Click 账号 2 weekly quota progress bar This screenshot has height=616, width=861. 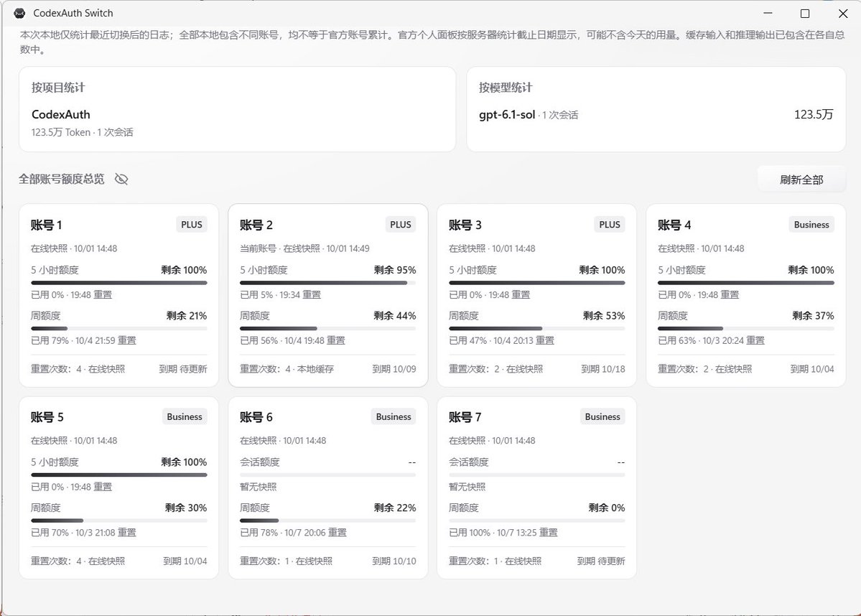328,328
